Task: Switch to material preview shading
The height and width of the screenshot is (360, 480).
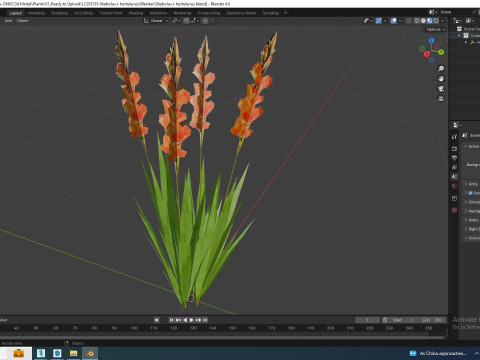Action: pyautogui.click(x=429, y=21)
